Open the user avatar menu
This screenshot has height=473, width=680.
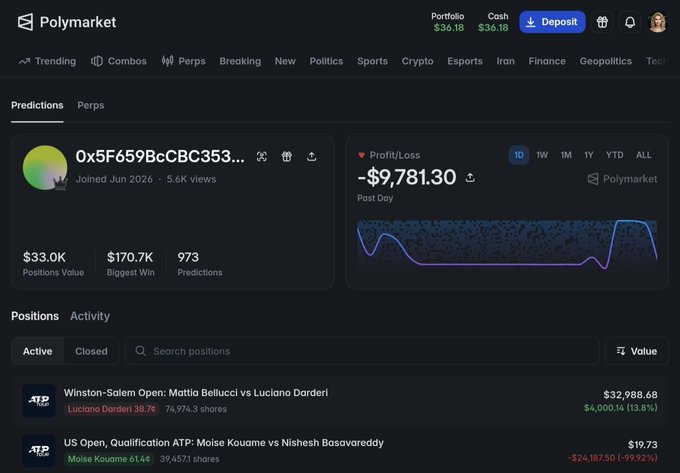(x=657, y=22)
